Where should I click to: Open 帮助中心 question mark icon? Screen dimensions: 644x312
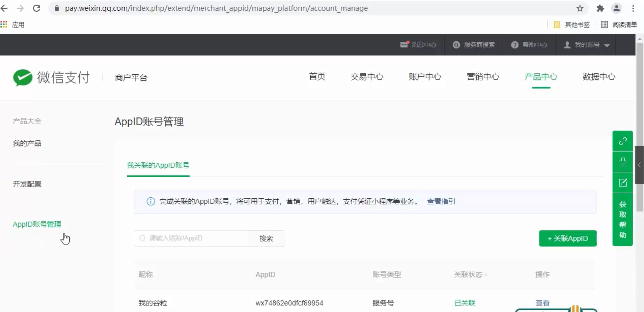click(x=515, y=45)
